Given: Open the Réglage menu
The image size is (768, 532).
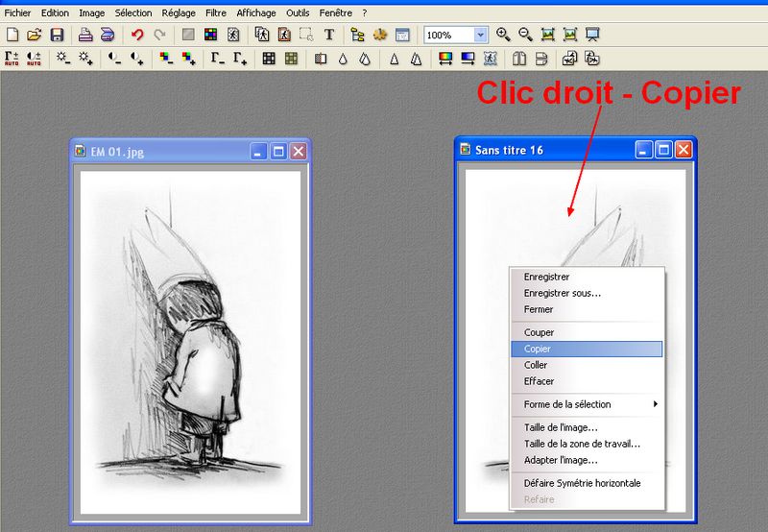Looking at the screenshot, I should [179, 13].
